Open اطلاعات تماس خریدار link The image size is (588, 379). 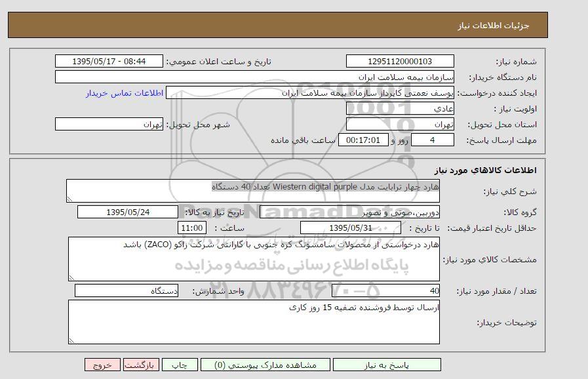pyautogui.click(x=125, y=93)
